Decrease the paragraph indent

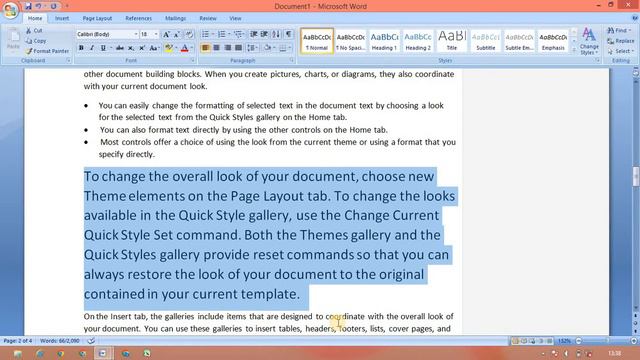click(x=253, y=34)
